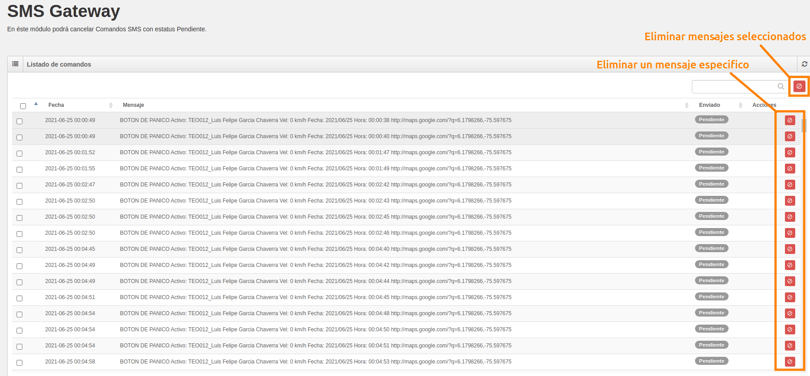
Task: Click the magnifier icon in search box
Action: click(781, 87)
